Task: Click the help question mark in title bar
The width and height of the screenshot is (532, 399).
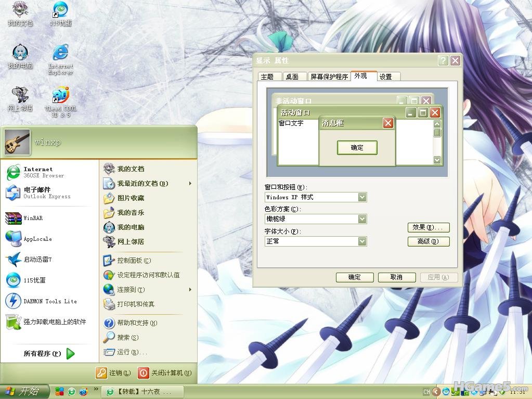Action: [x=443, y=60]
